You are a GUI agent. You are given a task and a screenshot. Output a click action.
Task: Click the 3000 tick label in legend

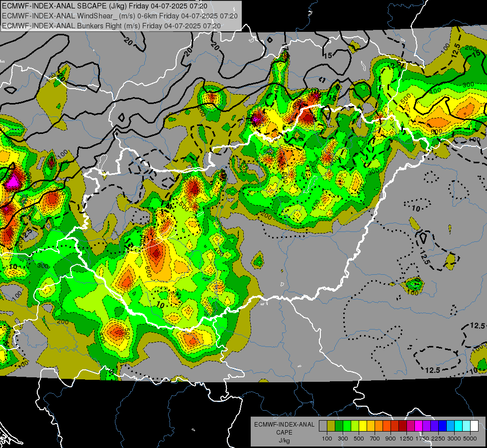point(454,439)
